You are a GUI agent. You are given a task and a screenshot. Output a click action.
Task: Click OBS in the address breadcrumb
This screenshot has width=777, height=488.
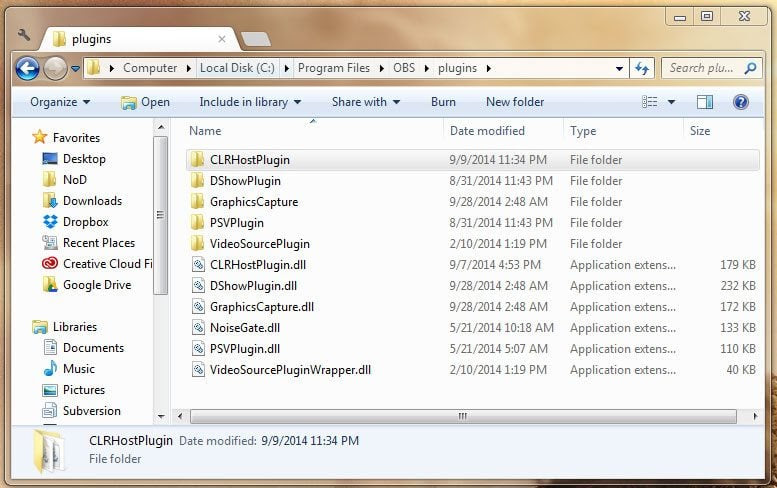(x=404, y=68)
